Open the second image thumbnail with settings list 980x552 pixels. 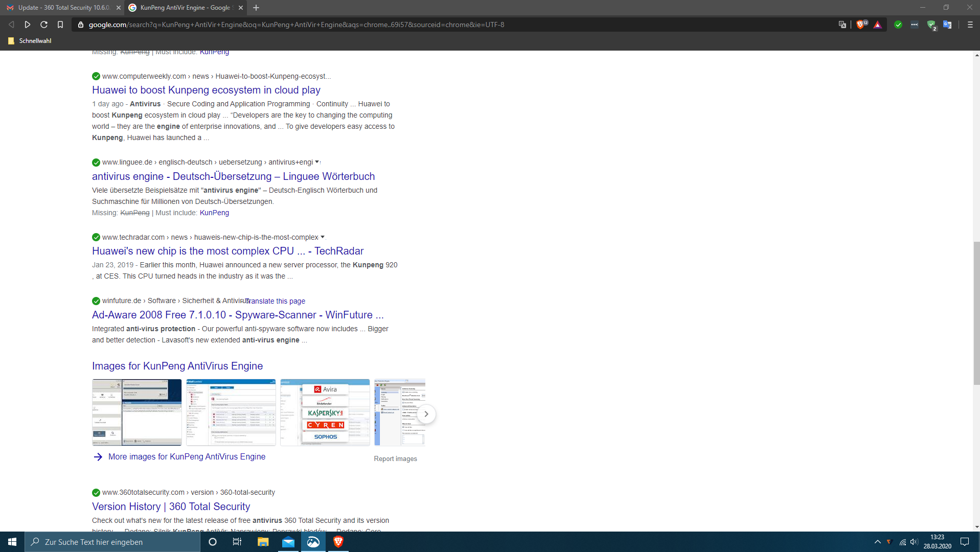(x=231, y=412)
